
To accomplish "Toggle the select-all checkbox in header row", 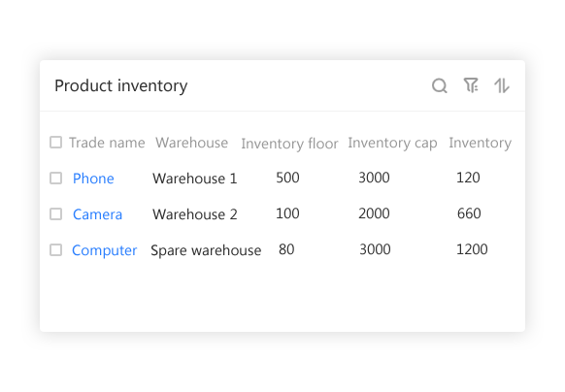I will (x=56, y=143).
